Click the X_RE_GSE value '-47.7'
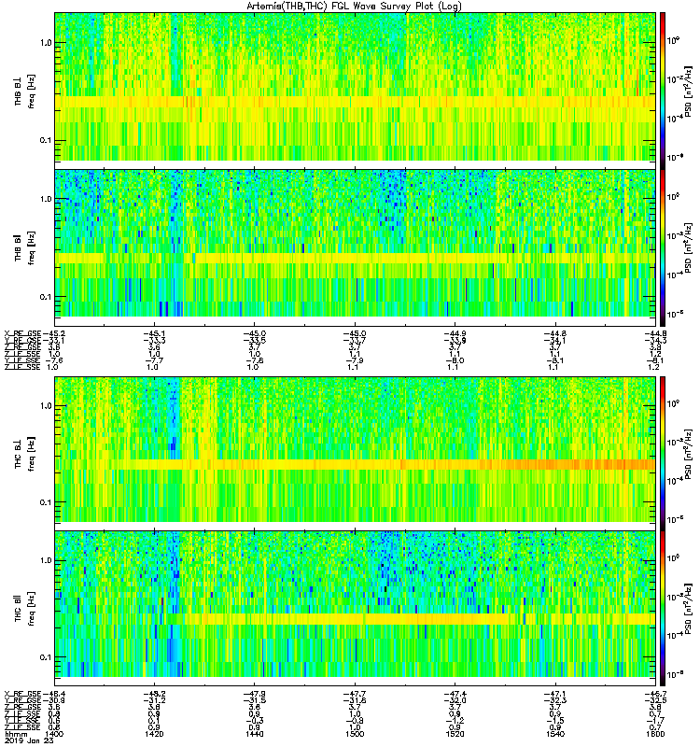Viewport: 700px width, 747px height. coord(356,694)
